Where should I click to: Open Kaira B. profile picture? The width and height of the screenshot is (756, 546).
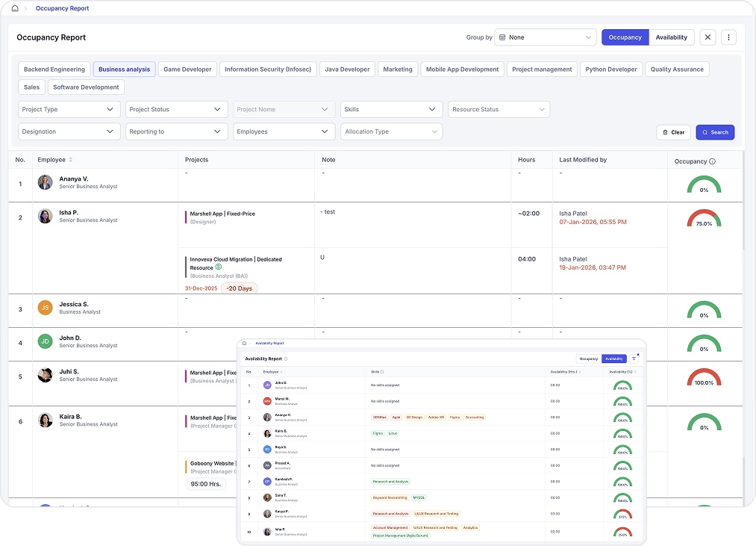[x=46, y=420]
